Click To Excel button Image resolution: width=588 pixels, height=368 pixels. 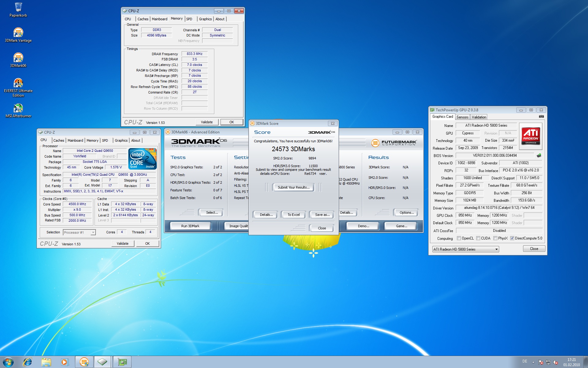293,215
